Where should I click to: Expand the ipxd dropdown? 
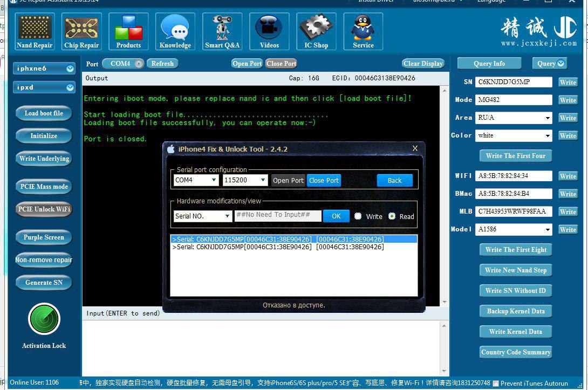pyautogui.click(x=70, y=87)
